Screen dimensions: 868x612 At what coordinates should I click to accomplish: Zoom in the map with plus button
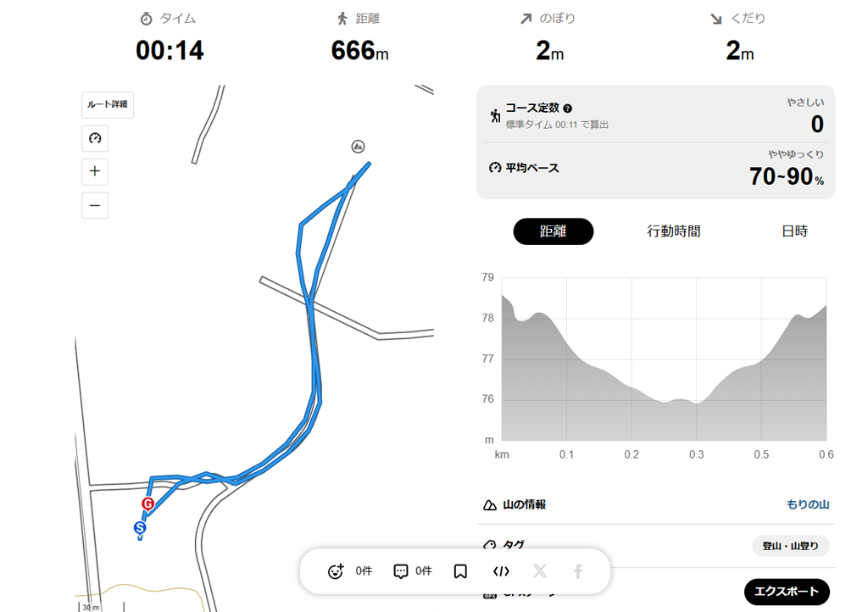click(x=95, y=171)
